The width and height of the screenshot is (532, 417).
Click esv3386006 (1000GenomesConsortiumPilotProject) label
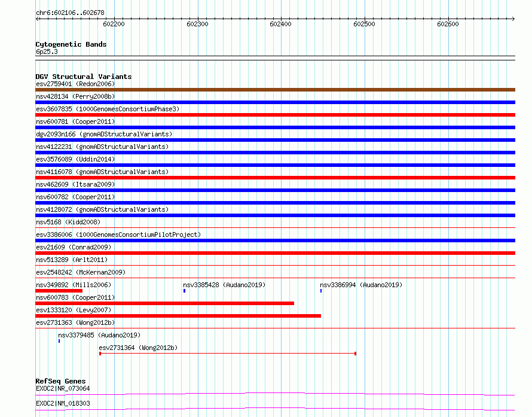[x=118, y=235]
